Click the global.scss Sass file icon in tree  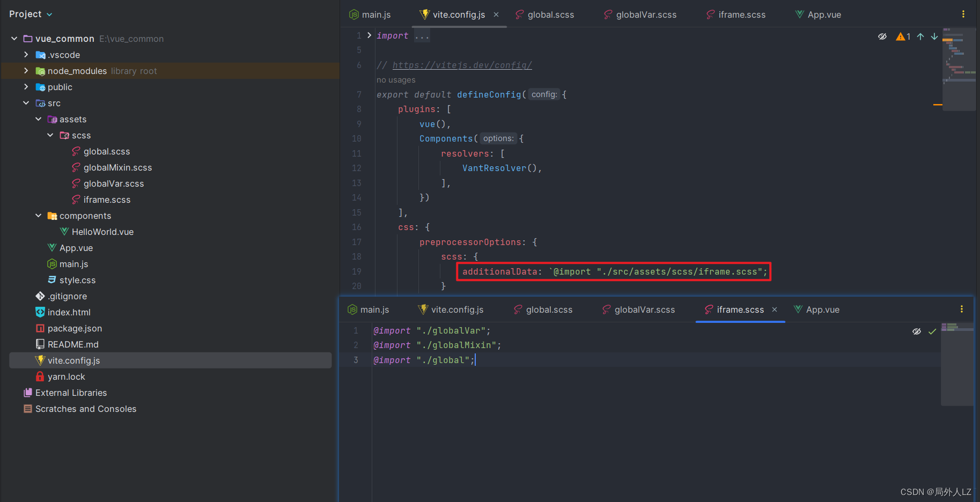tap(76, 151)
